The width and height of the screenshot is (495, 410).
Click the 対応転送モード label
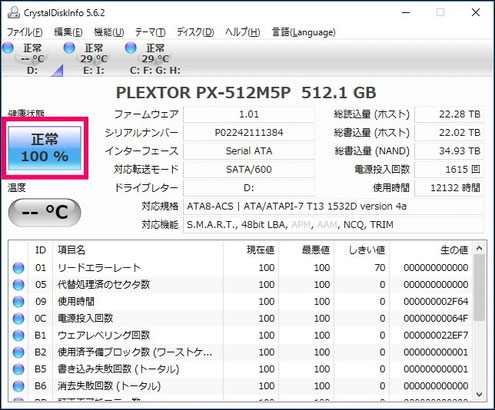pyautogui.click(x=146, y=169)
